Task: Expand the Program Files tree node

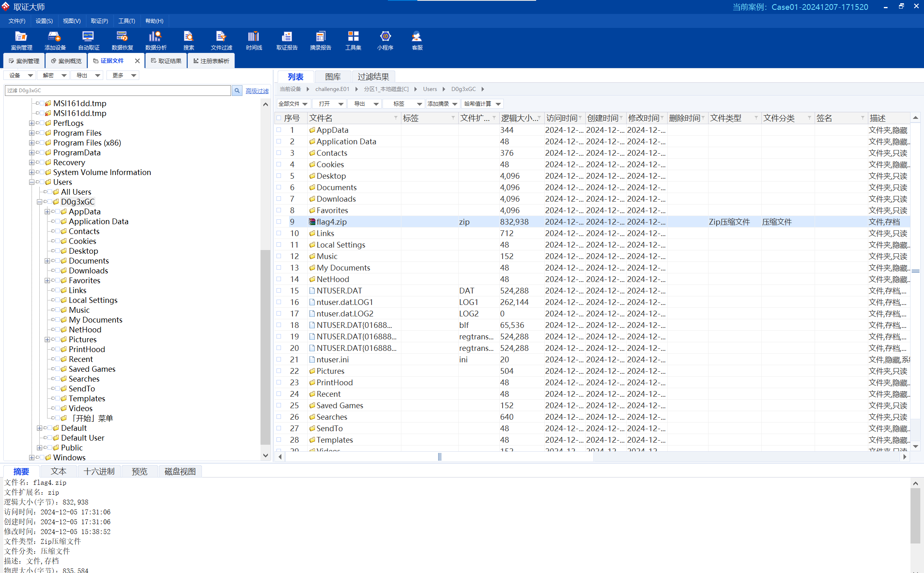Action: click(32, 133)
